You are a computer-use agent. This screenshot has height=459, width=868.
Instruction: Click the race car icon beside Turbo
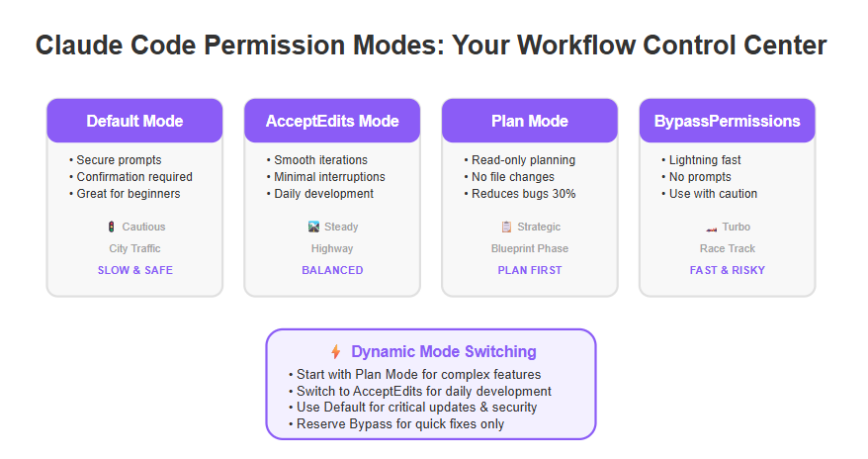coord(712,229)
